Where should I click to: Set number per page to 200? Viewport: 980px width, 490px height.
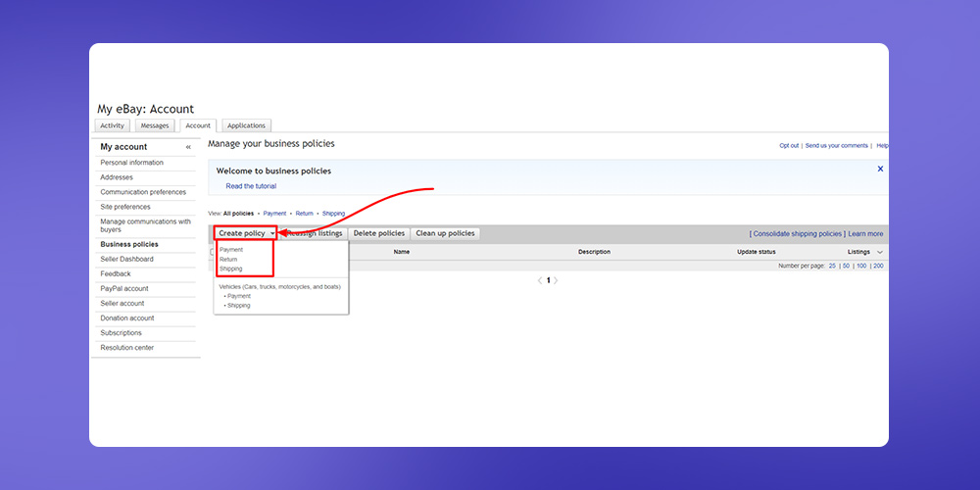tap(878, 267)
